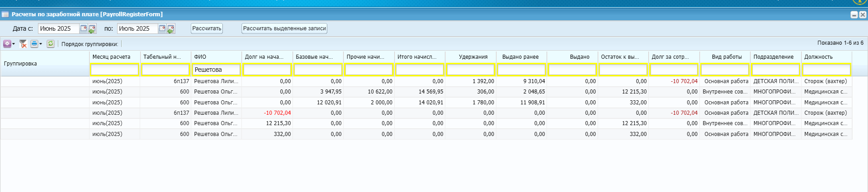Open calendar picker for 'Дата с' field
Image resolution: width=868 pixels, height=192 pixels.
(x=84, y=28)
